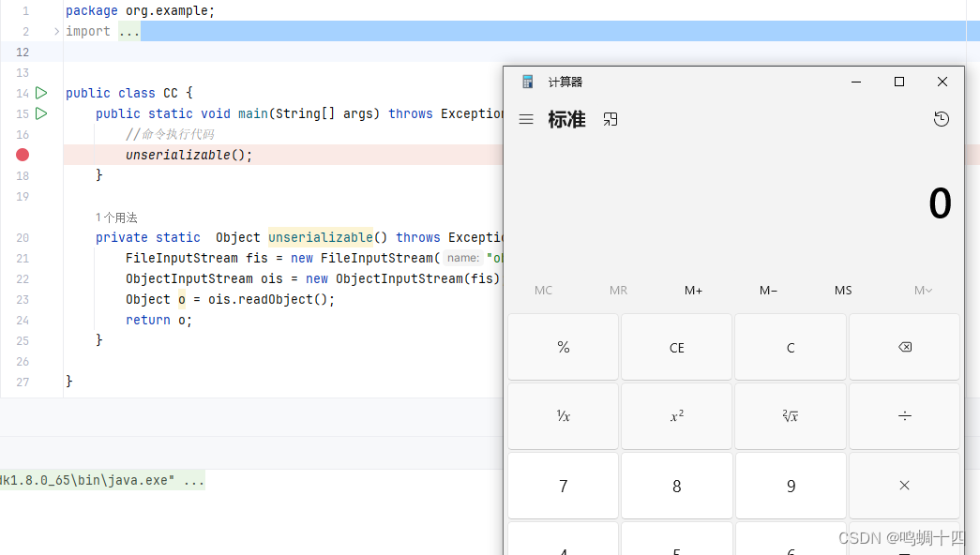Click 'unserializable' in the method declaration
Screen dimensions: 980x555
(x=321, y=237)
